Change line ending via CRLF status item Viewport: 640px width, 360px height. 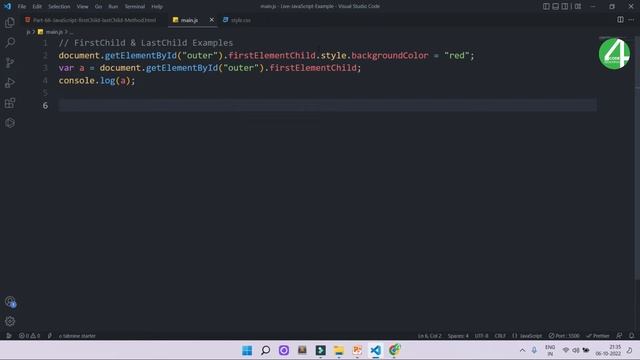[500, 336]
